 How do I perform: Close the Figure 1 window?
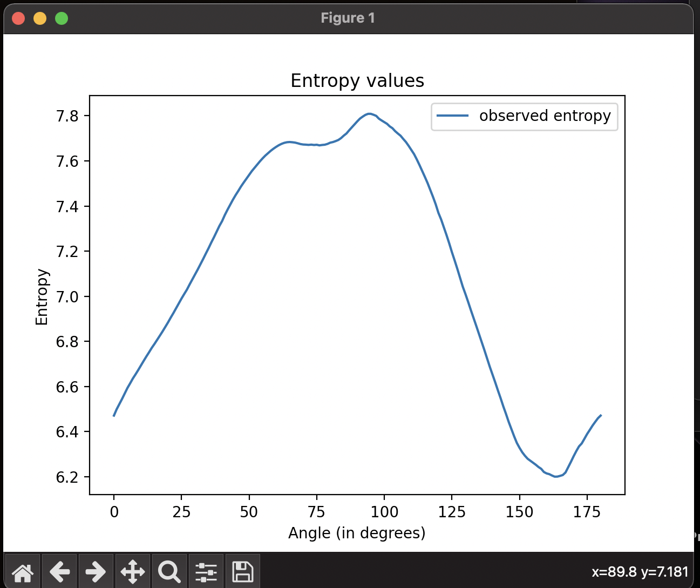point(18,18)
